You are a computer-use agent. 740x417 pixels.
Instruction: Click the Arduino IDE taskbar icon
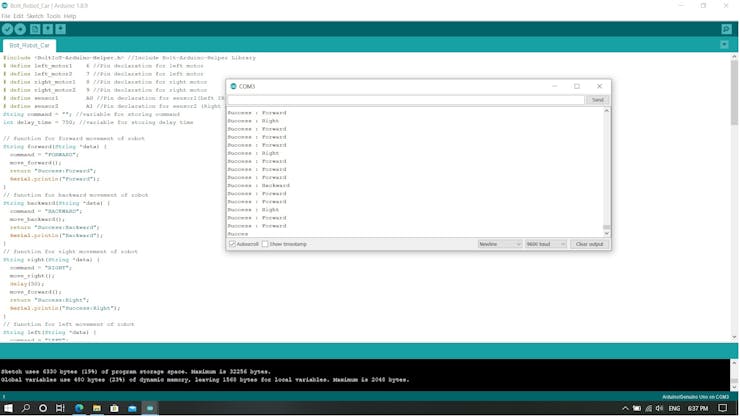[150, 408]
